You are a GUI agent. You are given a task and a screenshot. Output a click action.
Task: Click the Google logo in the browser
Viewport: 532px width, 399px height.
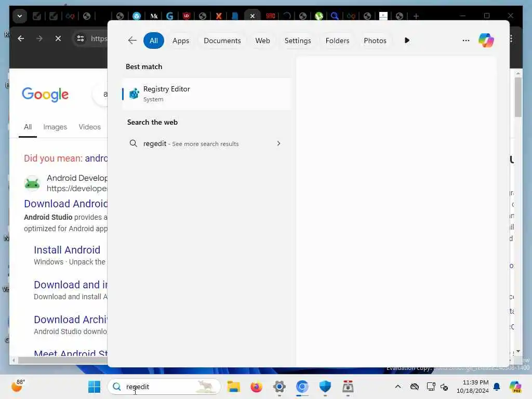tap(45, 95)
